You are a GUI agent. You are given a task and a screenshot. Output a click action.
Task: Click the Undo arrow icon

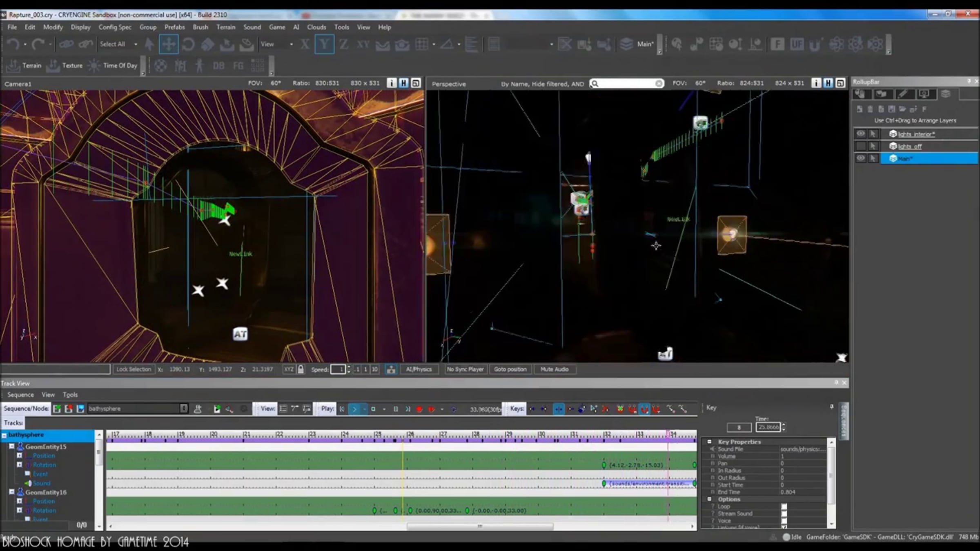click(x=13, y=44)
